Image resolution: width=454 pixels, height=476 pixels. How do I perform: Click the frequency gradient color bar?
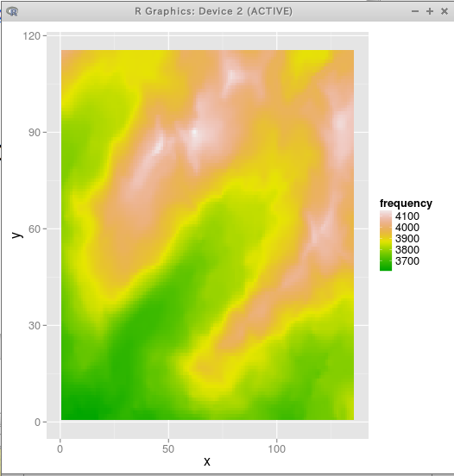pos(386,241)
